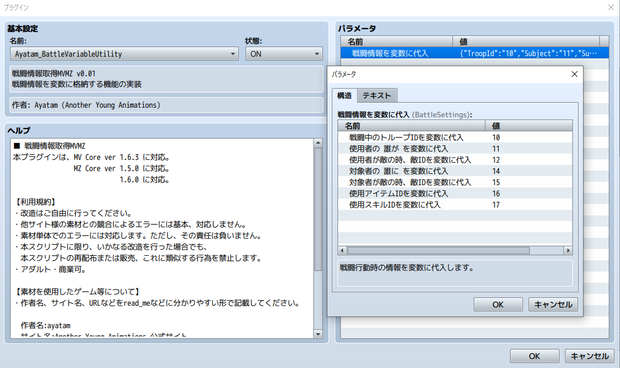
Task: Click value 10 in structure table
Action: (496, 137)
